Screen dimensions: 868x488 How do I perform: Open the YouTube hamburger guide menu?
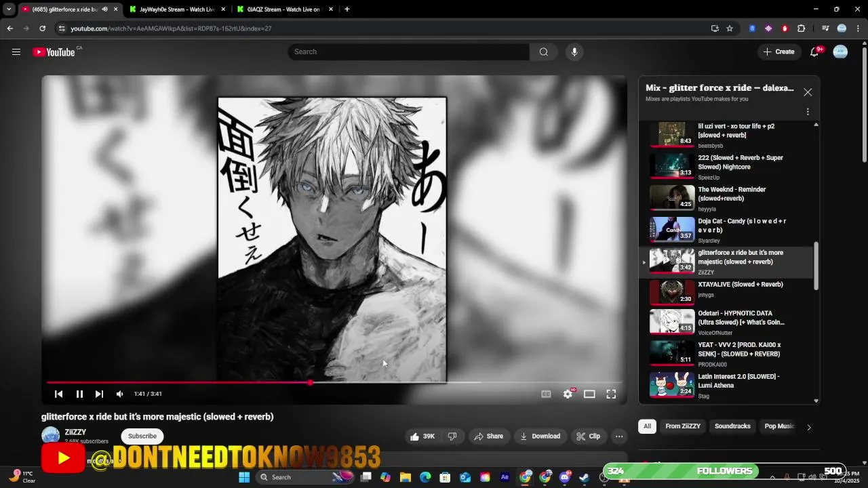16,52
